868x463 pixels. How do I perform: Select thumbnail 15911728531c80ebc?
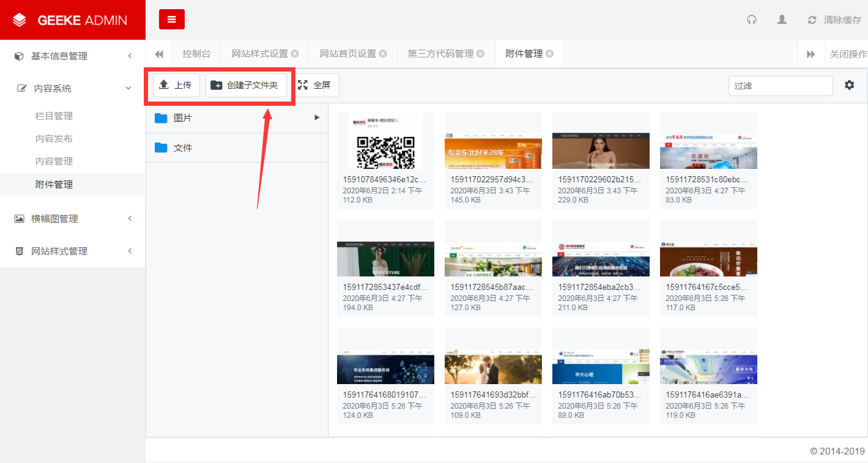coord(708,160)
